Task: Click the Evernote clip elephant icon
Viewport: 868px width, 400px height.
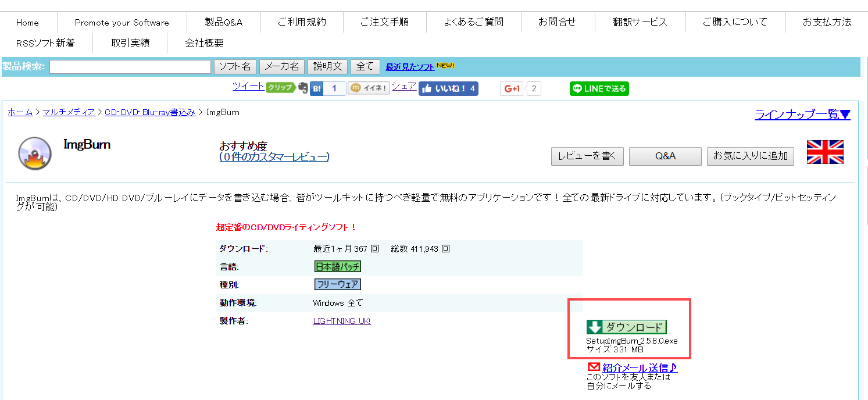Action: click(x=302, y=88)
